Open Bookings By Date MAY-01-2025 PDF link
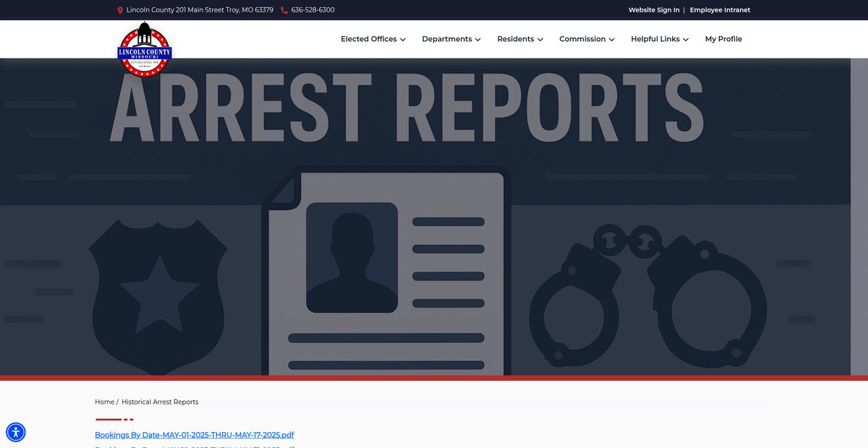This screenshot has width=868, height=448. pos(194,435)
